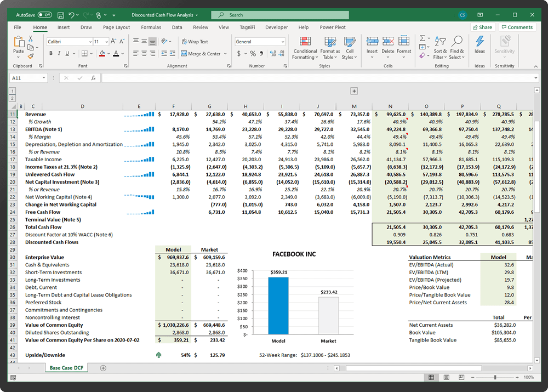Image resolution: width=548 pixels, height=392 pixels.
Task: Click the Paste clipboard icon
Action: tap(19, 42)
